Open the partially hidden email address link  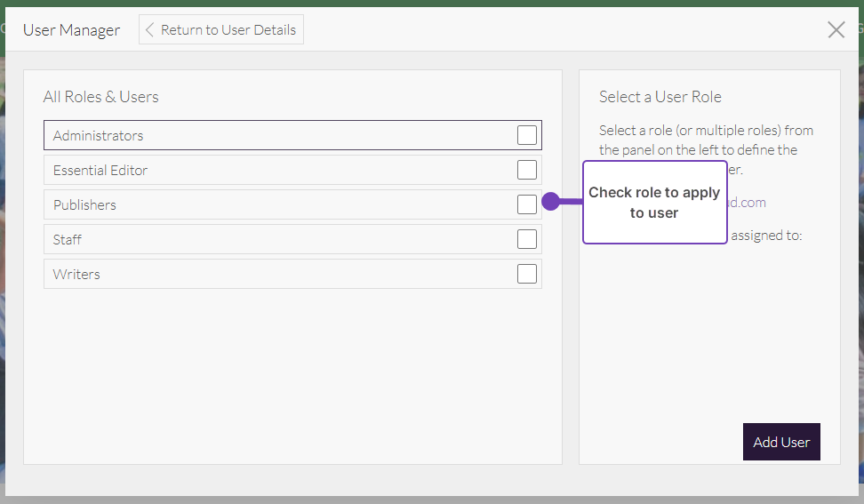point(747,203)
